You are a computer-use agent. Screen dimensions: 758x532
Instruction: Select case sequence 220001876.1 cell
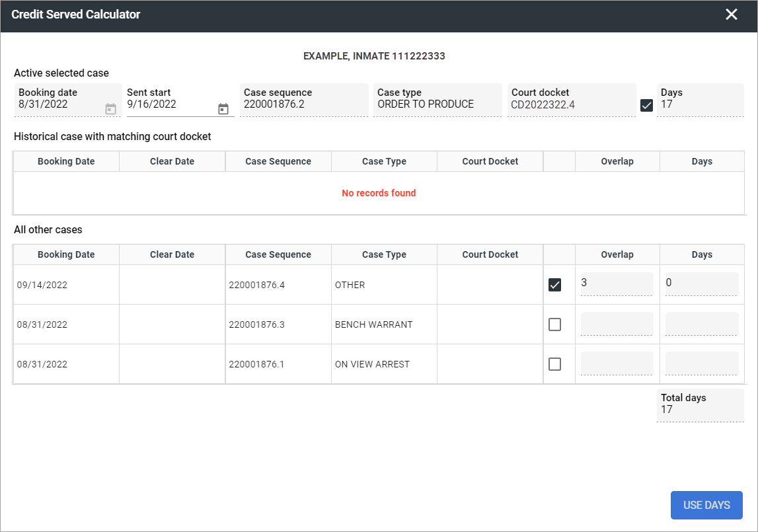pos(278,364)
